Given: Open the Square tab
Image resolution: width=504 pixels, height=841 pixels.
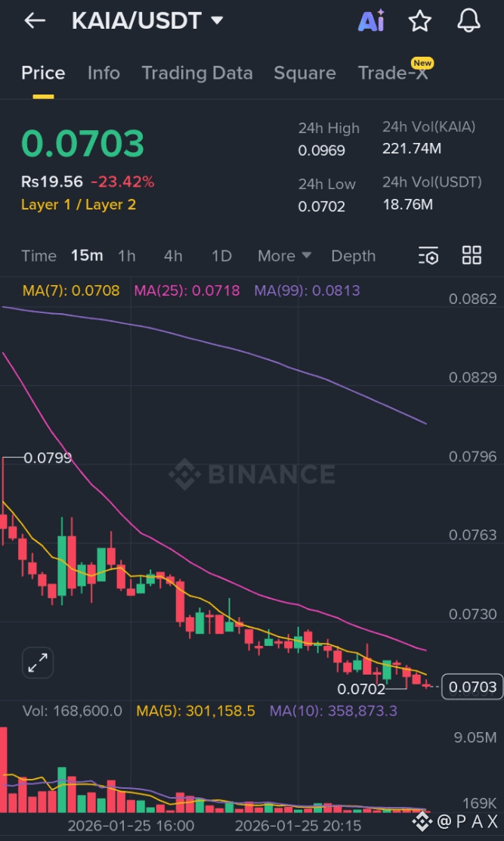Looking at the screenshot, I should click(x=305, y=73).
